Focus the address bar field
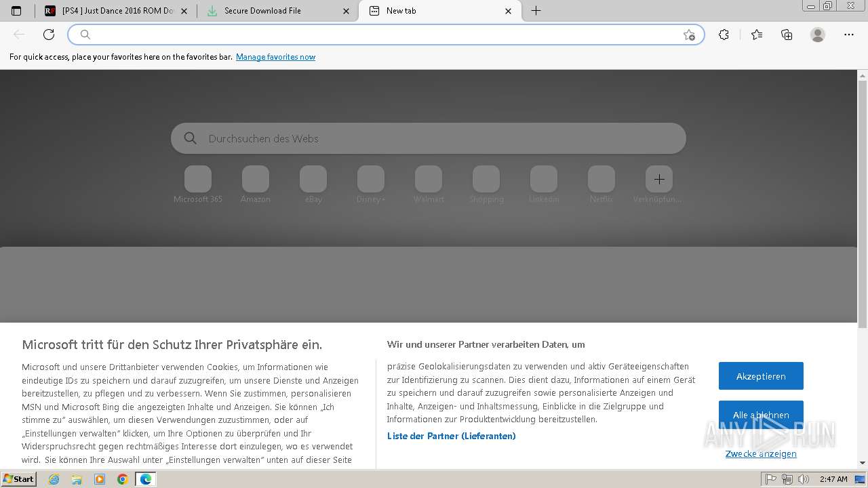The height and width of the screenshot is (488, 868). click(x=387, y=35)
